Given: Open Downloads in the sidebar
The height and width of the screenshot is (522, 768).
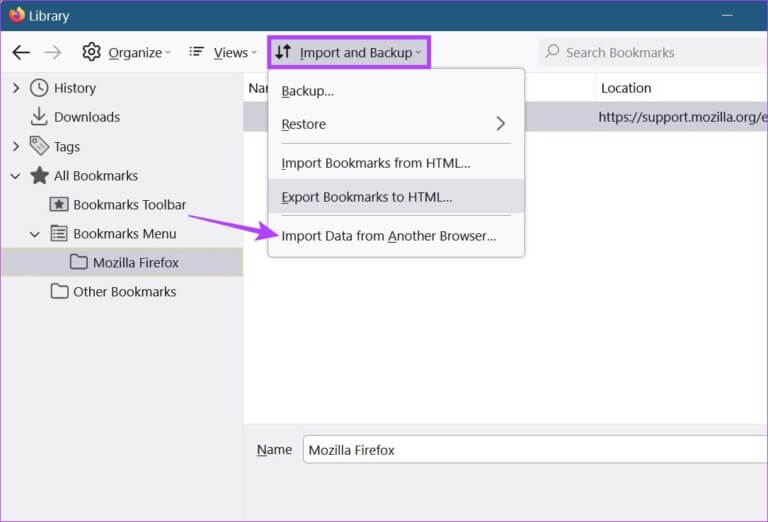Looking at the screenshot, I should [x=74, y=117].
